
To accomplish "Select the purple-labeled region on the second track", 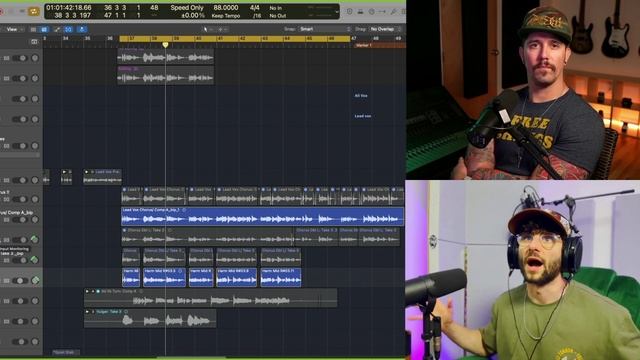I will click(x=165, y=76).
